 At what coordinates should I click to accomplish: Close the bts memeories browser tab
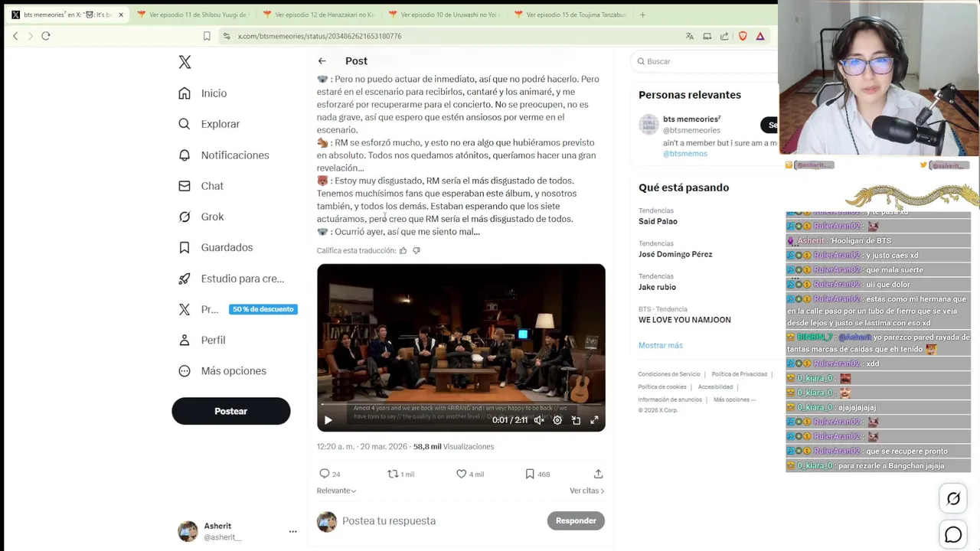tap(120, 15)
